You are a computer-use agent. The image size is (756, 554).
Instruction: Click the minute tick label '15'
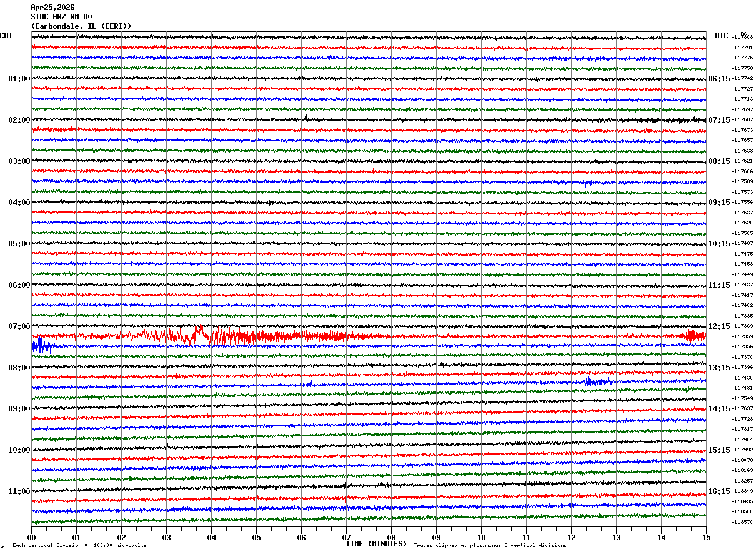(706, 537)
